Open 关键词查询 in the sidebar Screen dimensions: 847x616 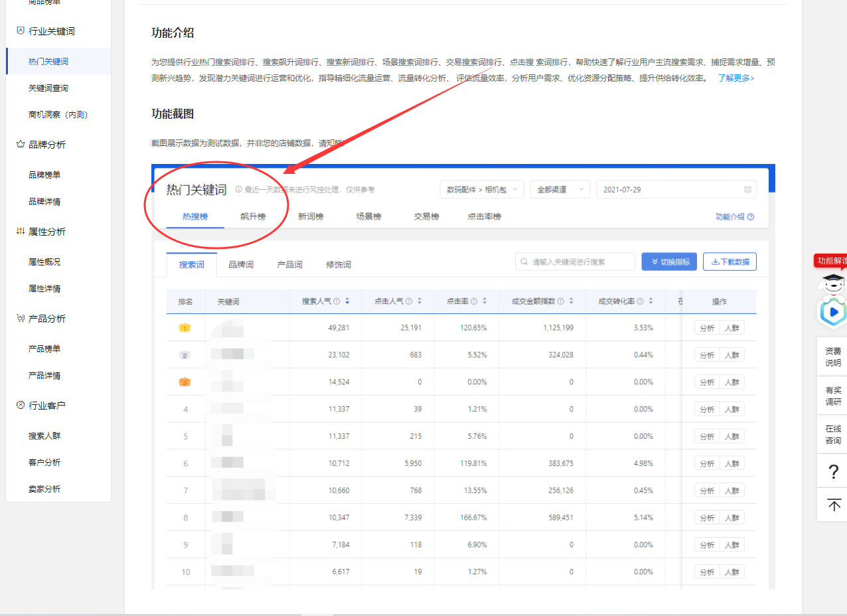pyautogui.click(x=48, y=88)
